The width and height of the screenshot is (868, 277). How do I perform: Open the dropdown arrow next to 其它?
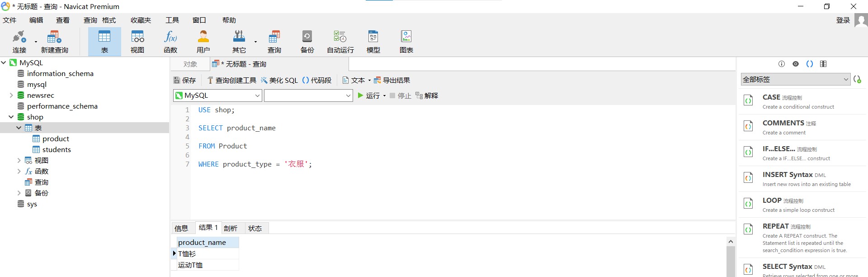coord(255,42)
